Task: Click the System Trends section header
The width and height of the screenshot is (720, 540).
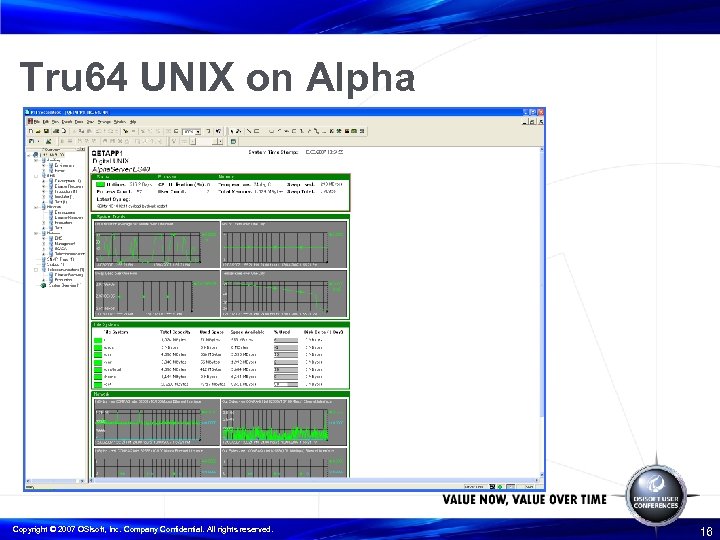Action: coord(220,217)
